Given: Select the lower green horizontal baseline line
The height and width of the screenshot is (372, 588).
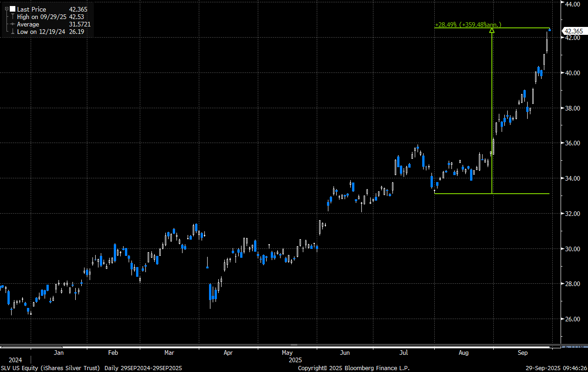Looking at the screenshot, I should point(492,194).
